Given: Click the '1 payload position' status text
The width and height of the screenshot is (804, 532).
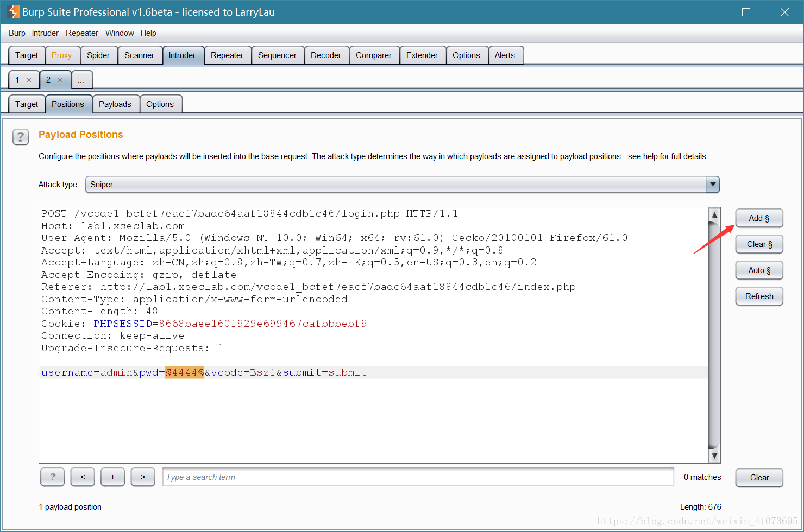Looking at the screenshot, I should click(x=70, y=507).
